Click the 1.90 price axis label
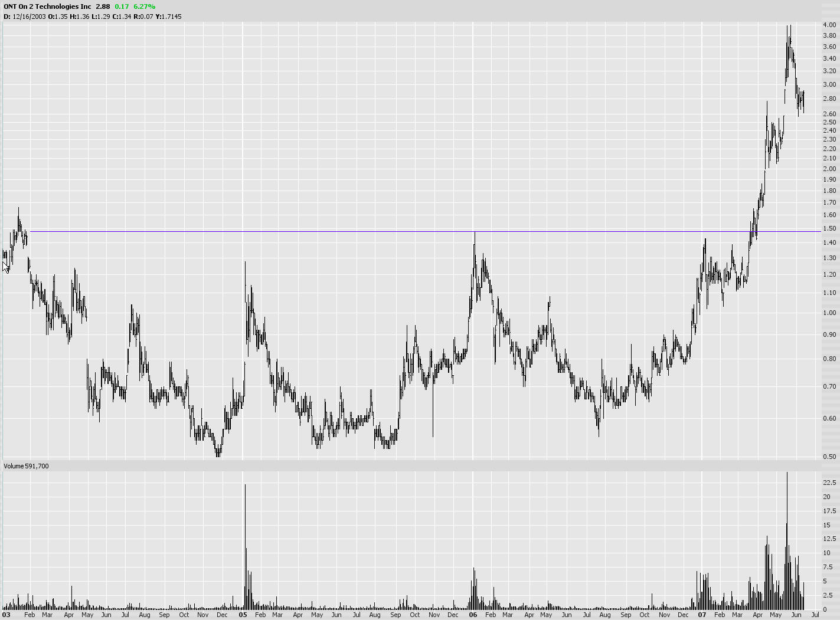Viewport: 840px width, 620px height. [829, 179]
